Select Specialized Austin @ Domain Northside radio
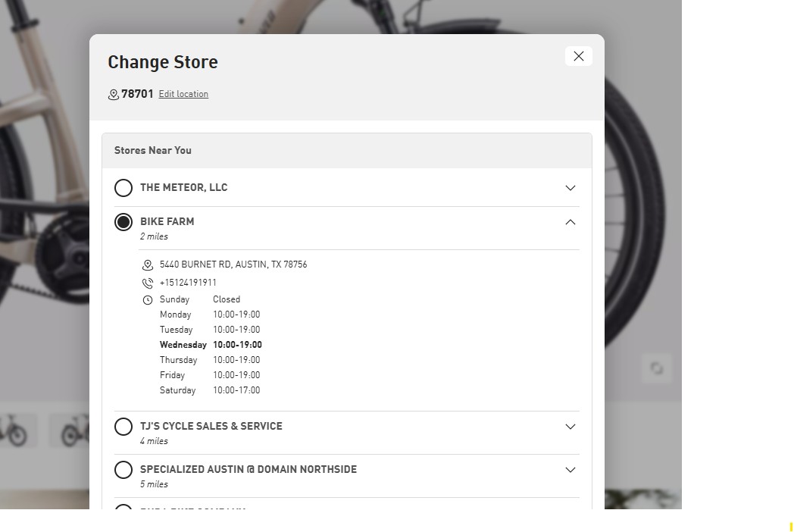 [x=123, y=470]
